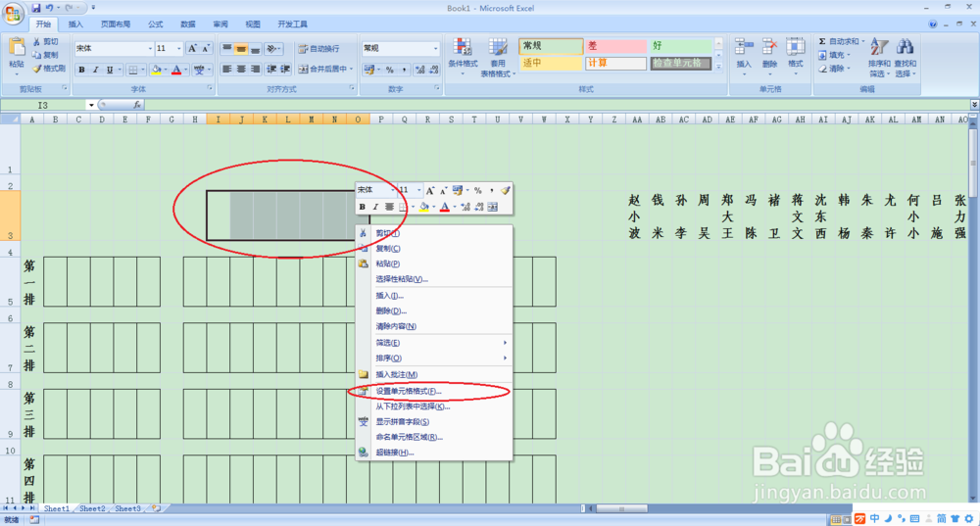
Task: Apply Check Cell (检查单元格) style
Action: point(680,63)
